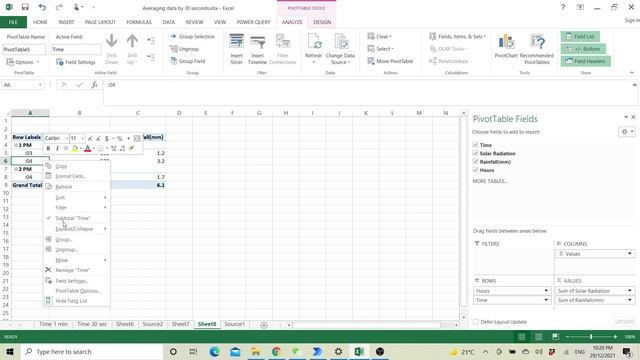Image resolution: width=640 pixels, height=360 pixels.
Task: Open the Time dropdown in ROWS area
Action: point(546,300)
